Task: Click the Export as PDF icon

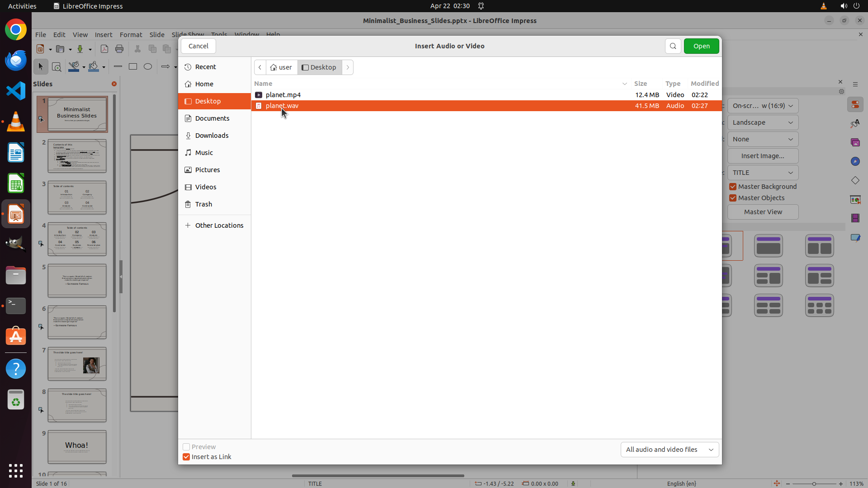Action: (104, 49)
